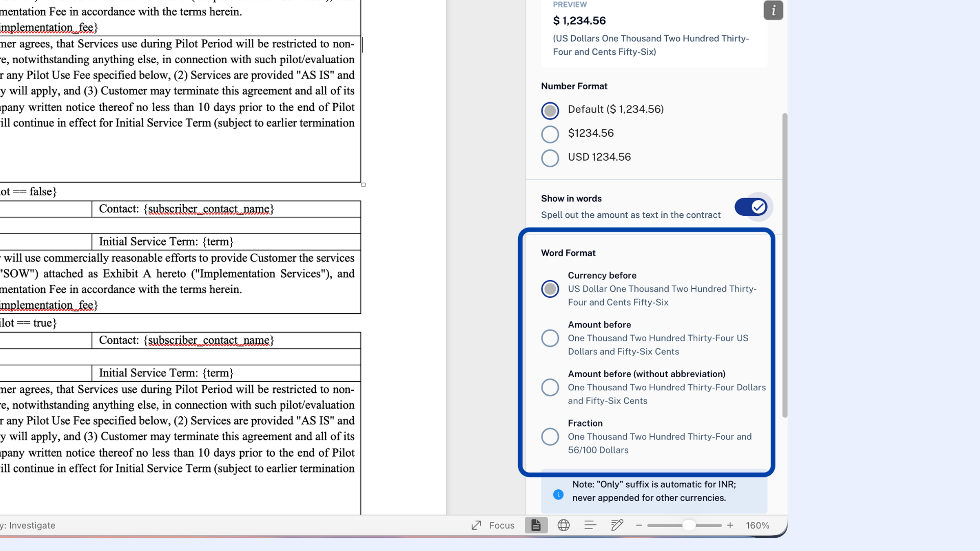The height and width of the screenshot is (551, 980).
Task: Click the first Contact: {subscriber_contact_name} cell
Action: 226,209
